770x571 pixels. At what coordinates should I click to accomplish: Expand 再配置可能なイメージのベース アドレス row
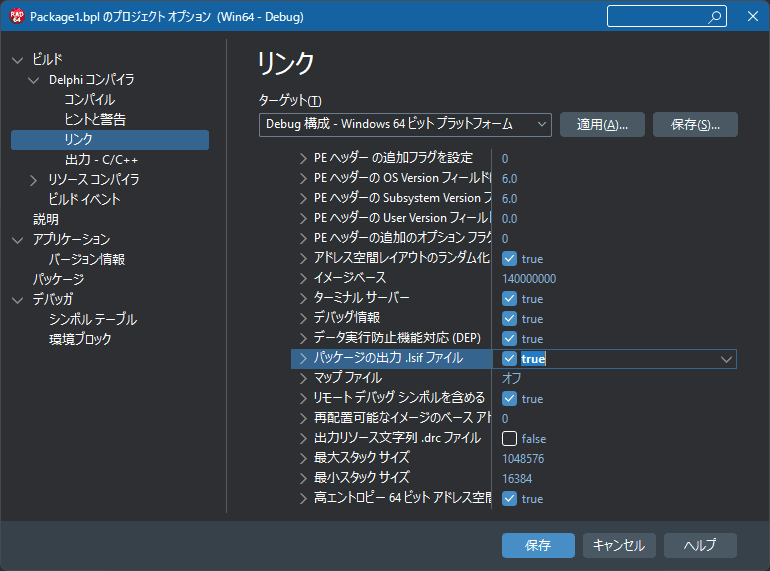(303, 418)
